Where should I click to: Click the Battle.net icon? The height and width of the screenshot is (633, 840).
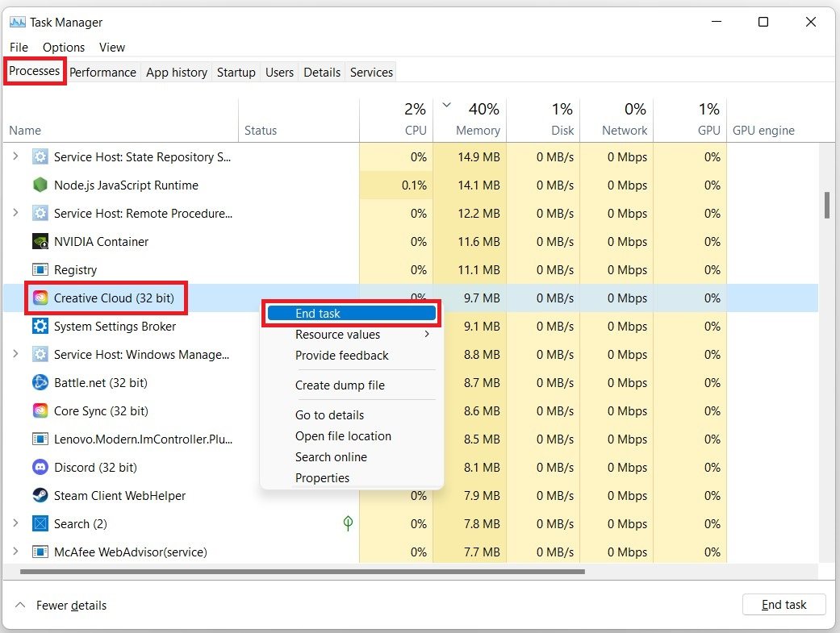tap(40, 382)
